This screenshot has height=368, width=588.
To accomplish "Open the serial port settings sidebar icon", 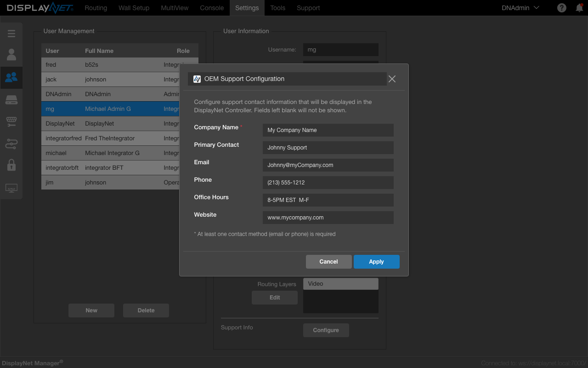I will [11, 121].
